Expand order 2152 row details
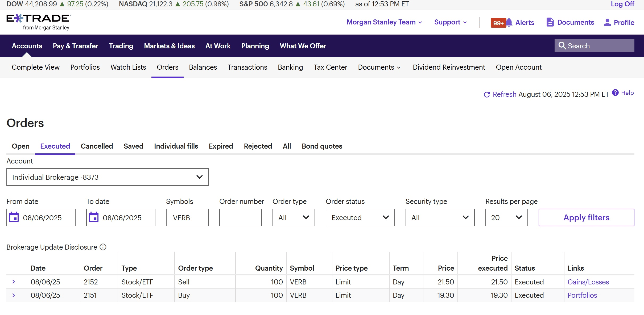The height and width of the screenshot is (315, 644). click(14, 282)
